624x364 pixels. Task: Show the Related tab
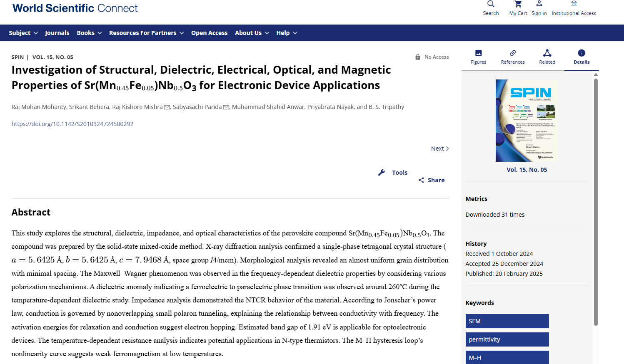[x=547, y=57]
